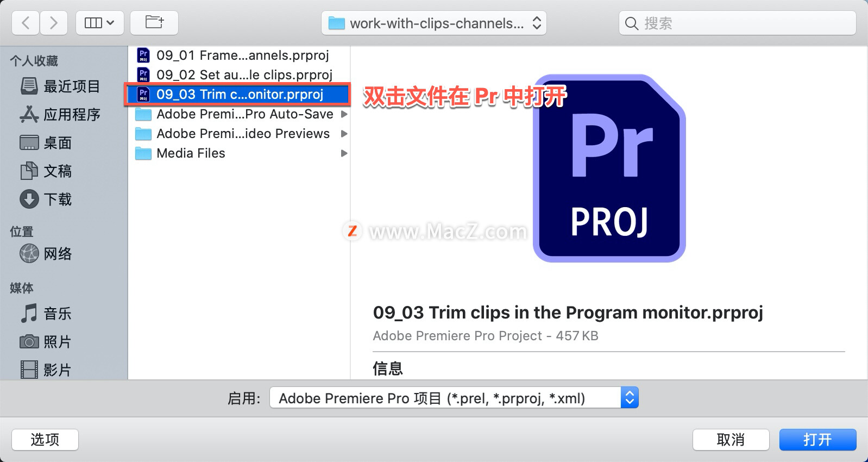The image size is (868, 462).
Task: Open Desktop (桌面) in sidebar
Action: tap(46, 143)
